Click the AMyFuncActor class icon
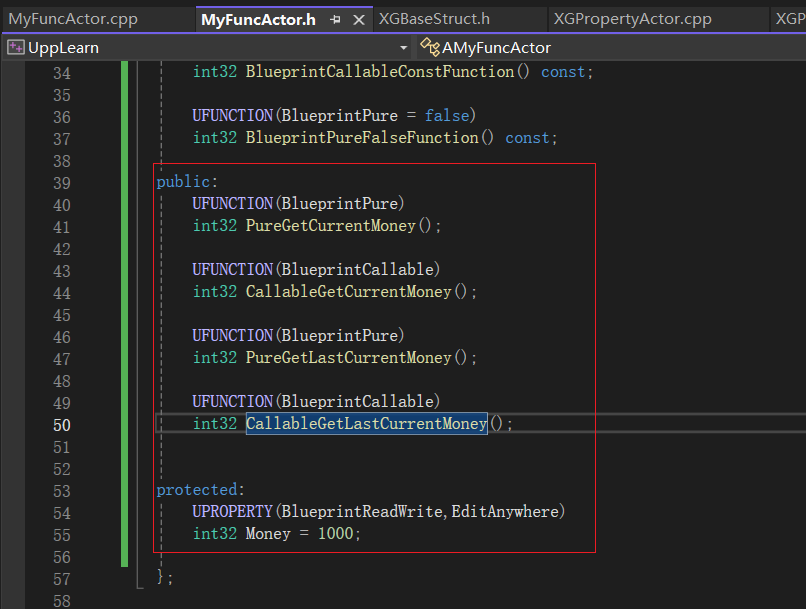 [x=430, y=47]
